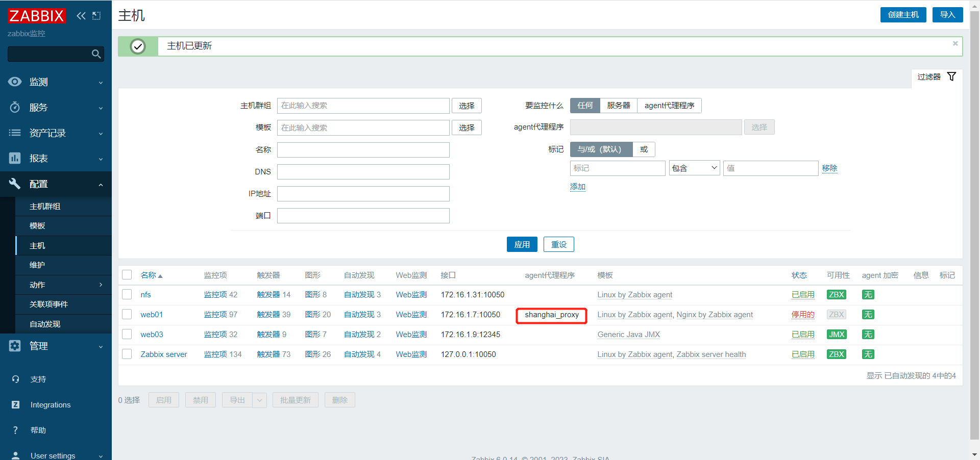Sort hosts by 名称 column header

coord(151,275)
